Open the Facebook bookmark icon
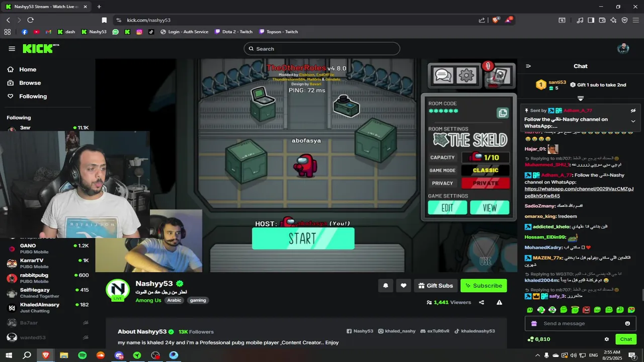Viewport: 644px width, 362px height. click(x=24, y=32)
